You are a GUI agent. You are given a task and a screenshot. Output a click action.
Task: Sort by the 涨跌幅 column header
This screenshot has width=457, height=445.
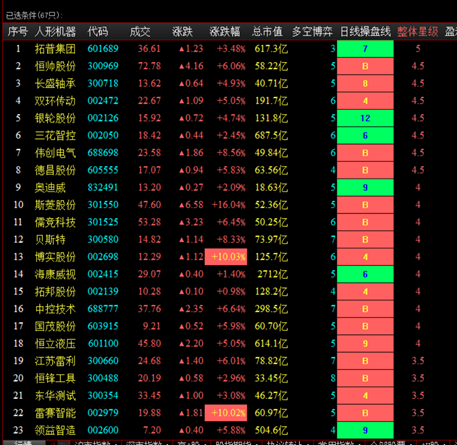[225, 32]
